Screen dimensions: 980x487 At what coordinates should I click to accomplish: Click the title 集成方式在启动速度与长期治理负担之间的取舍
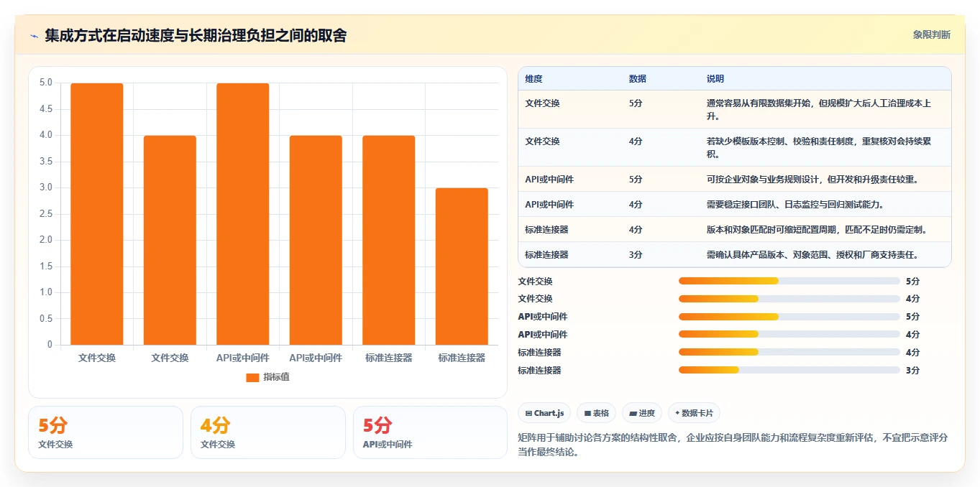[196, 35]
